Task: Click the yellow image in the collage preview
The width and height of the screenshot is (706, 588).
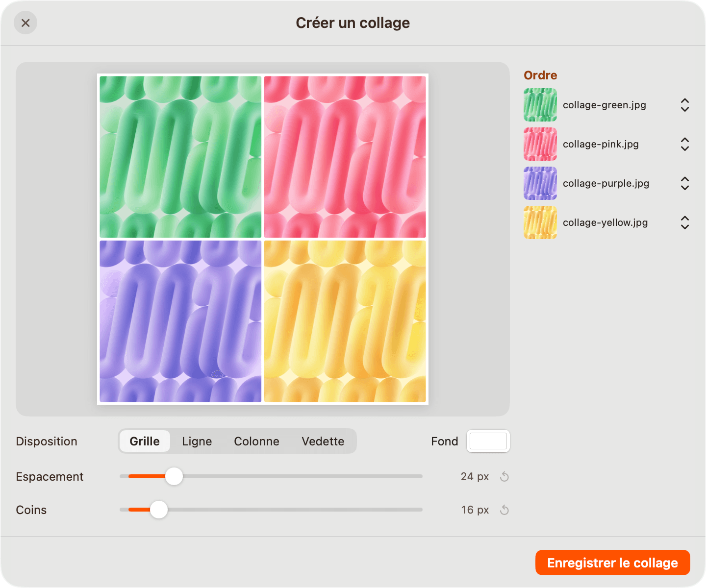Action: [345, 321]
